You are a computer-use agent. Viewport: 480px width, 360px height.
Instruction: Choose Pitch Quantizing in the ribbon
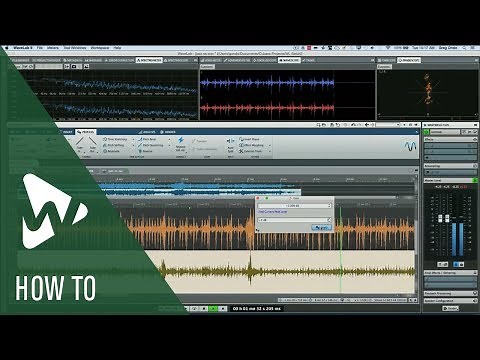click(x=151, y=145)
